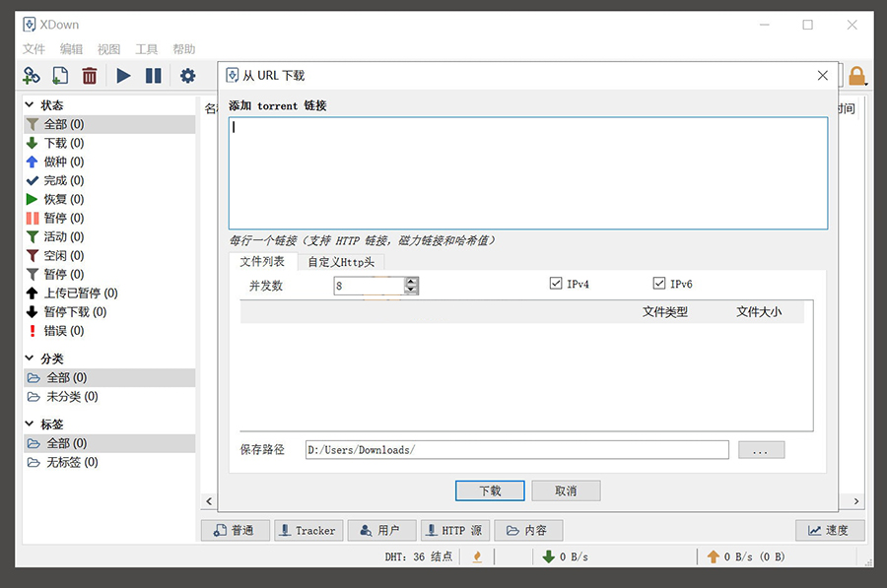The width and height of the screenshot is (887, 588).
Task: Click the orange lock icon
Action: (x=856, y=76)
